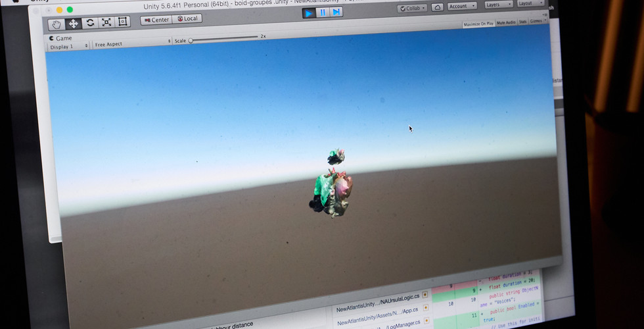Click the green zoom button of Unity window
This screenshot has width=644, height=329.
coord(70,9)
